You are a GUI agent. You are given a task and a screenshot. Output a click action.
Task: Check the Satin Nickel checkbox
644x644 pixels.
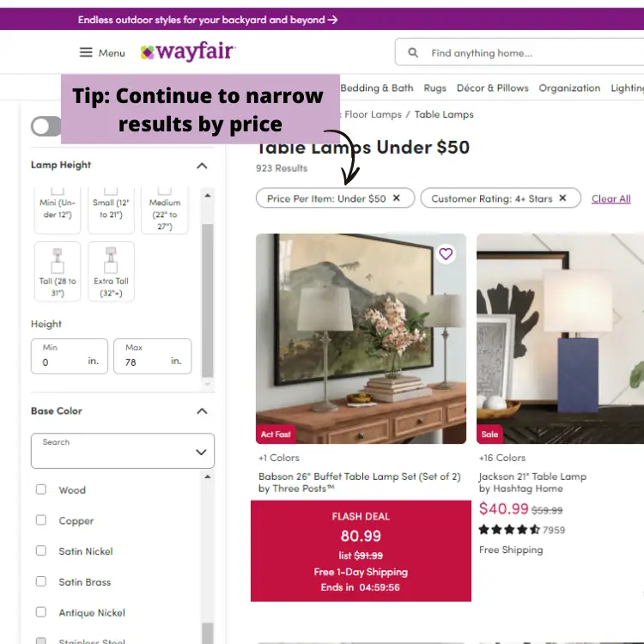coord(41,550)
